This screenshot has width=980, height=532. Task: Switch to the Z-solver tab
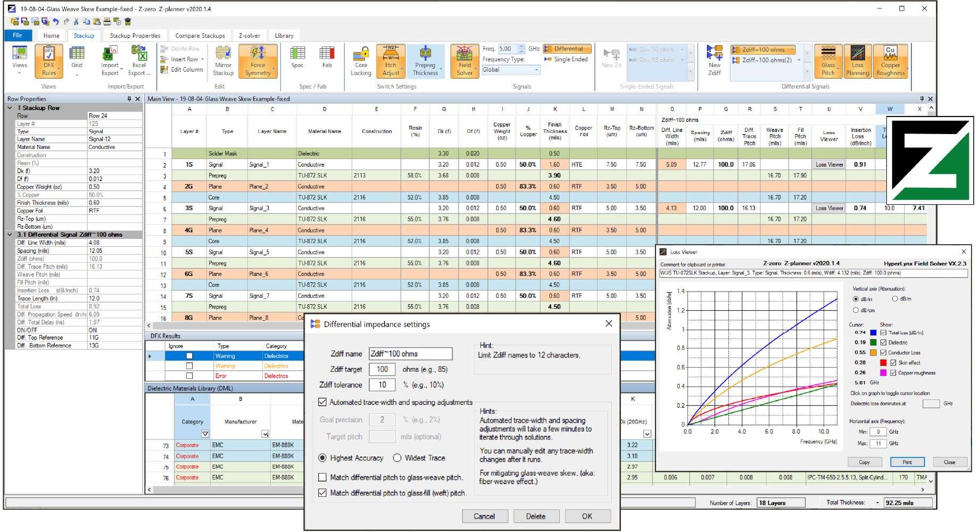pyautogui.click(x=249, y=36)
